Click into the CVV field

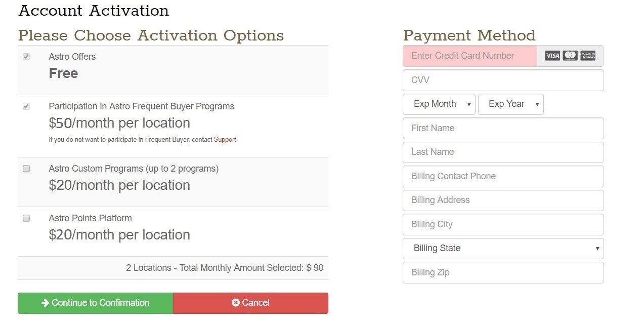503,80
